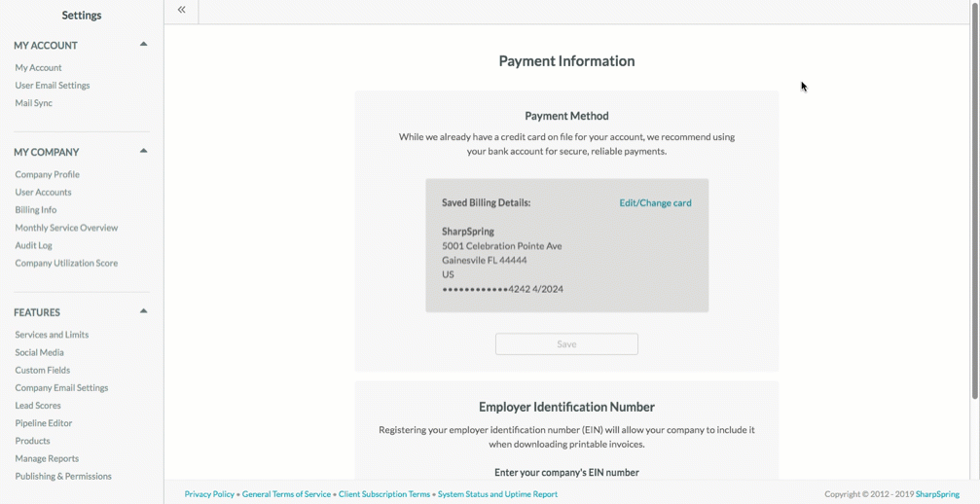
Task: Open the Privacy Policy link
Action: point(209,494)
